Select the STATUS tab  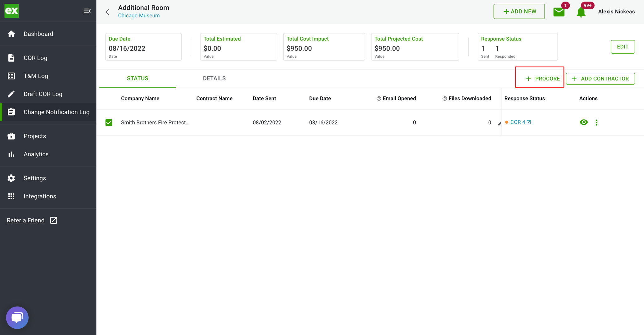137,78
